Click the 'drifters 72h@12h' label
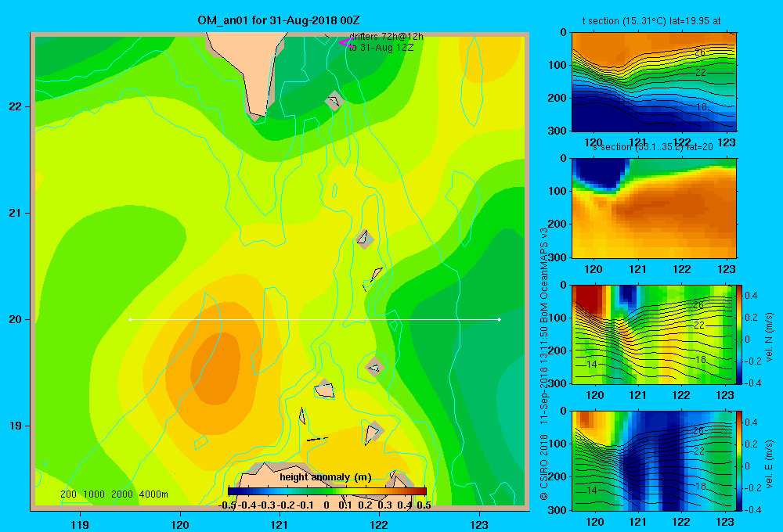 coord(386,37)
